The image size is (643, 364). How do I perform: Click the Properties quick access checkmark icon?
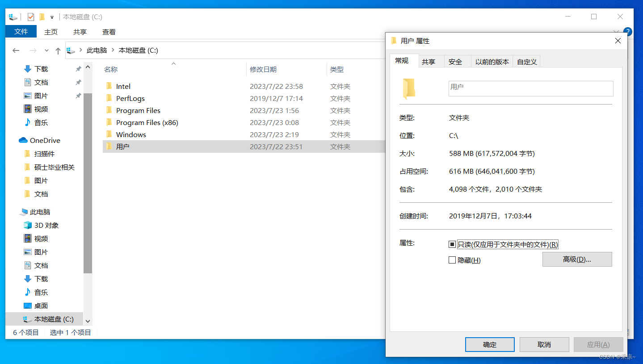click(31, 17)
